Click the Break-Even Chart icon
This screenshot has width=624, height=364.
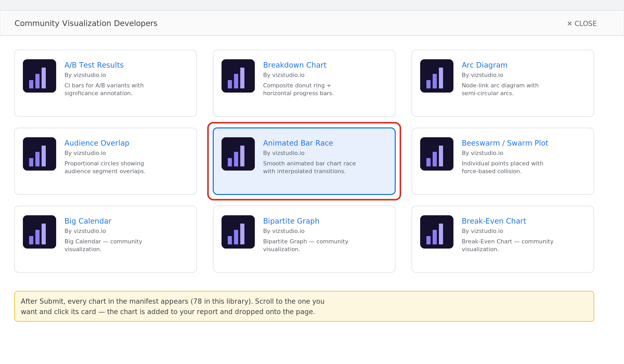coord(437,232)
